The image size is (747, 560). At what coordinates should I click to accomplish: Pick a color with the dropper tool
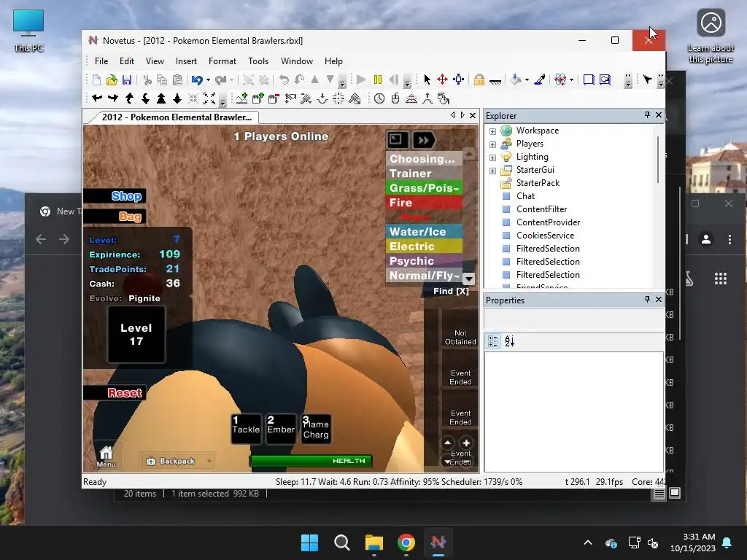[x=540, y=79]
